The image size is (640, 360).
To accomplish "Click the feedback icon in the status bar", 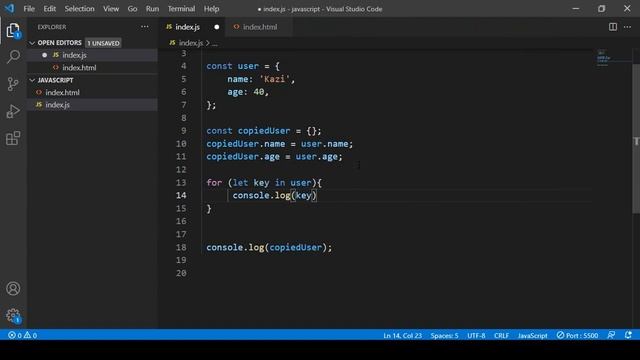I will point(611,335).
